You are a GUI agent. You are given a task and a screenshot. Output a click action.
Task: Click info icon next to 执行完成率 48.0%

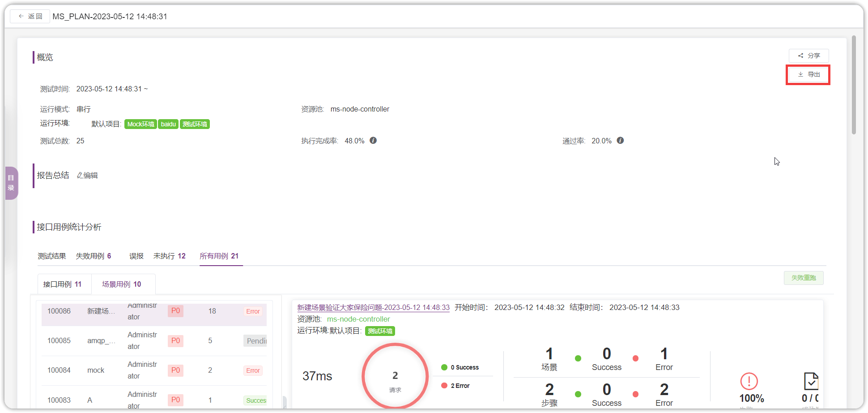point(373,141)
